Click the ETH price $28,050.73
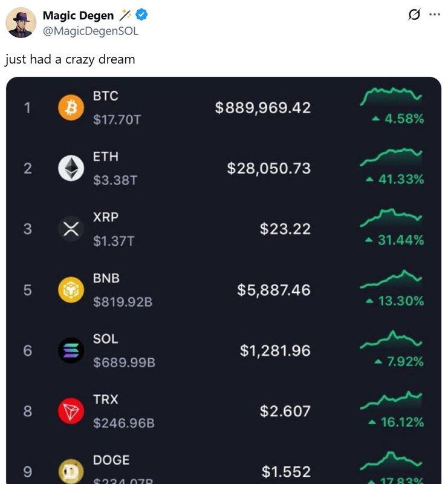 pyautogui.click(x=269, y=168)
